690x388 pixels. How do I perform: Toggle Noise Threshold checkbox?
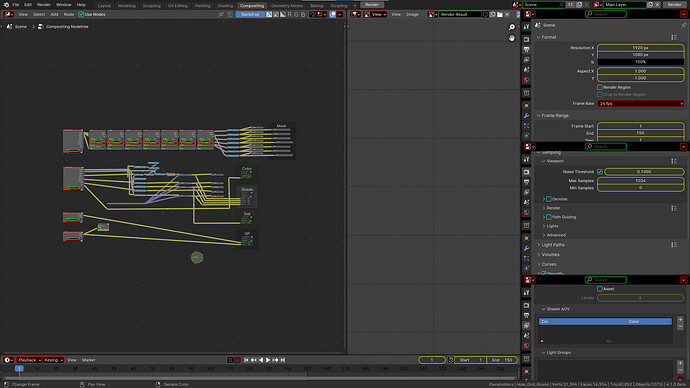(600, 172)
